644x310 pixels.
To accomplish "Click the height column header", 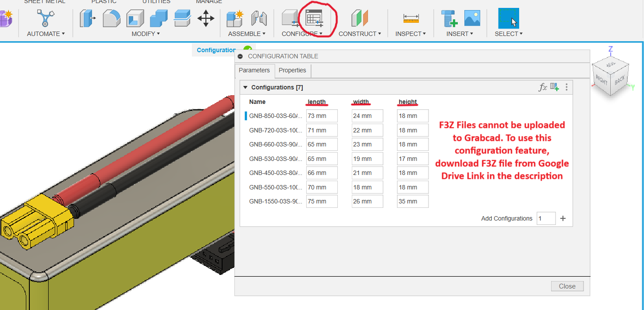I will [408, 102].
